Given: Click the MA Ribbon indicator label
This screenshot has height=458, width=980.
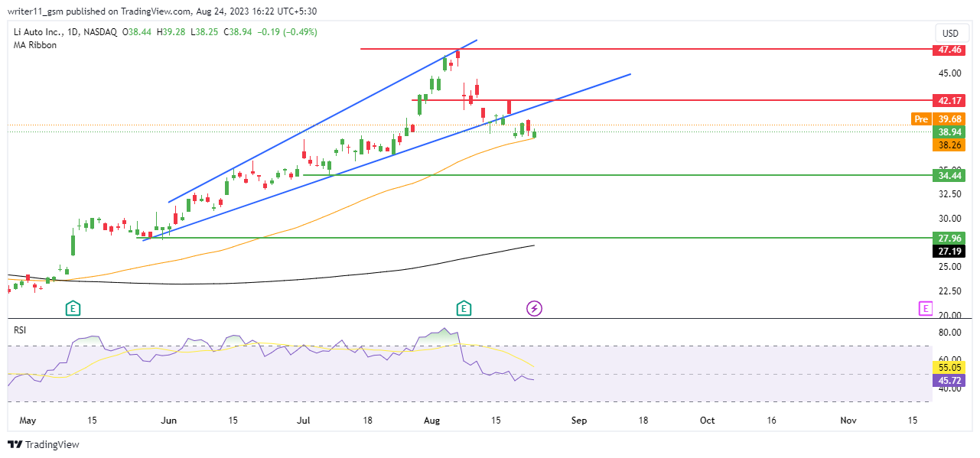Looking at the screenshot, I should coord(35,45).
